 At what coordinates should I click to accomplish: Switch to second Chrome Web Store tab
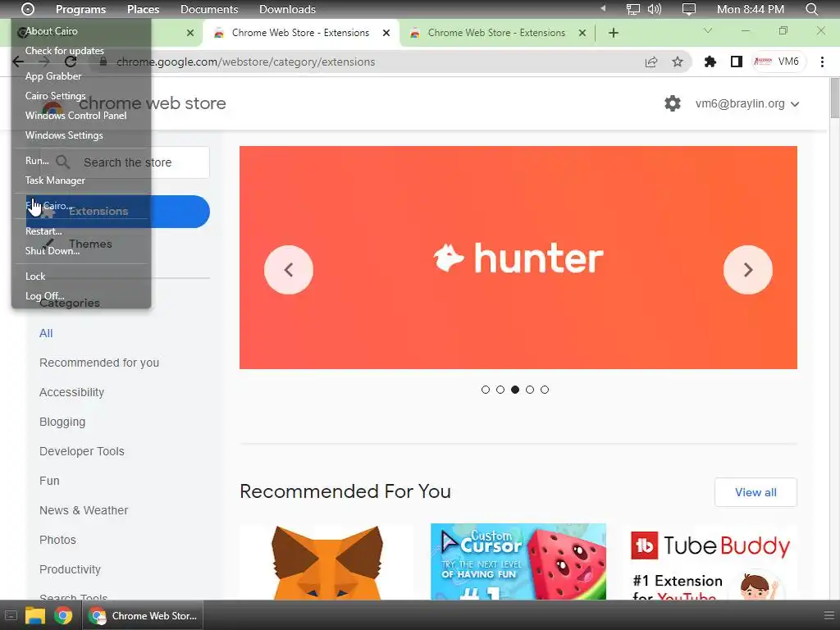point(300,33)
